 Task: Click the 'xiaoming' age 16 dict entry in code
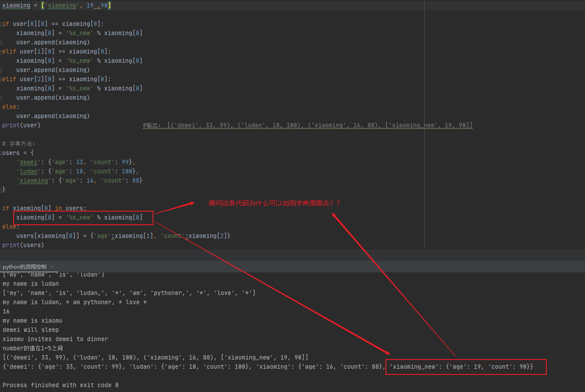coord(80,180)
